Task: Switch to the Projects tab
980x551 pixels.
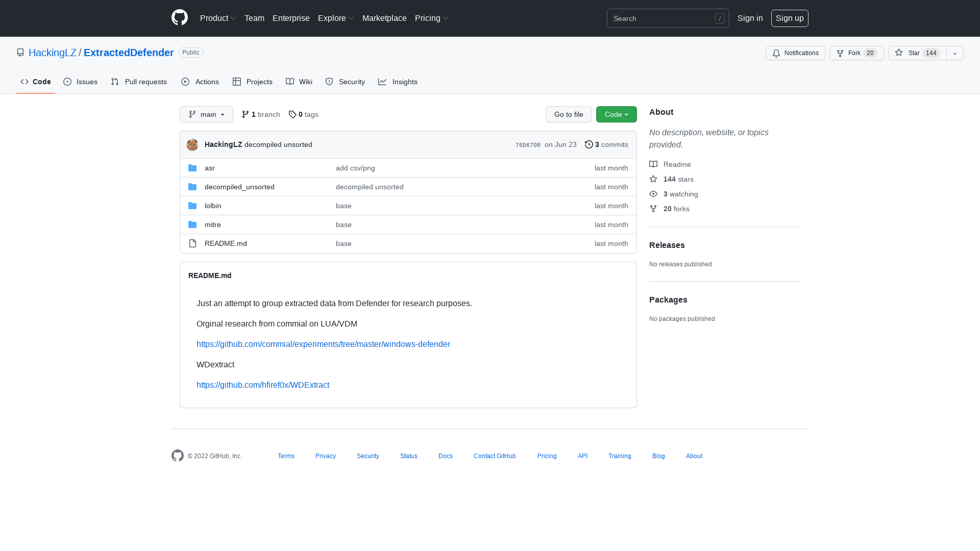Action: point(253,82)
